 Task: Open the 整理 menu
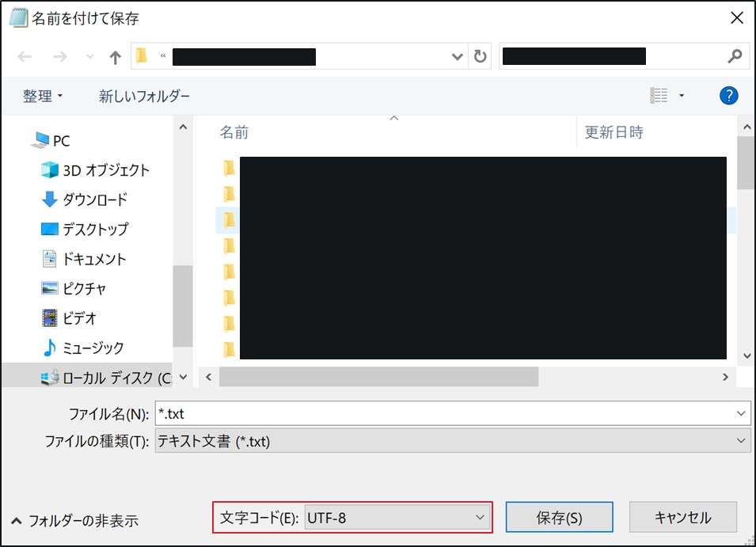click(x=43, y=96)
